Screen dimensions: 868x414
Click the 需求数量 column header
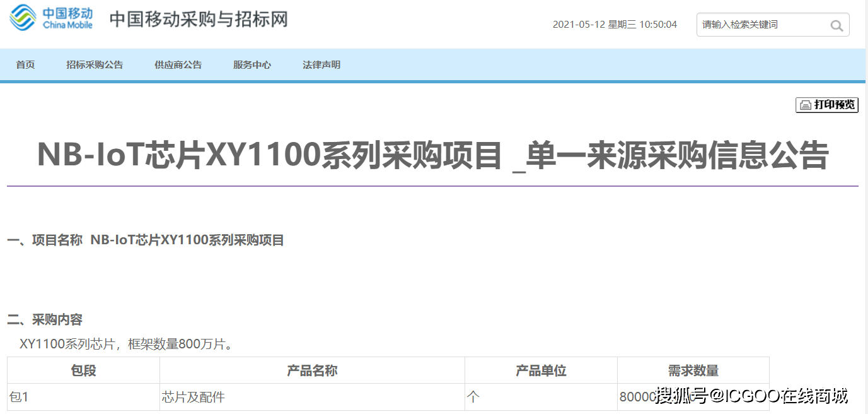693,370
